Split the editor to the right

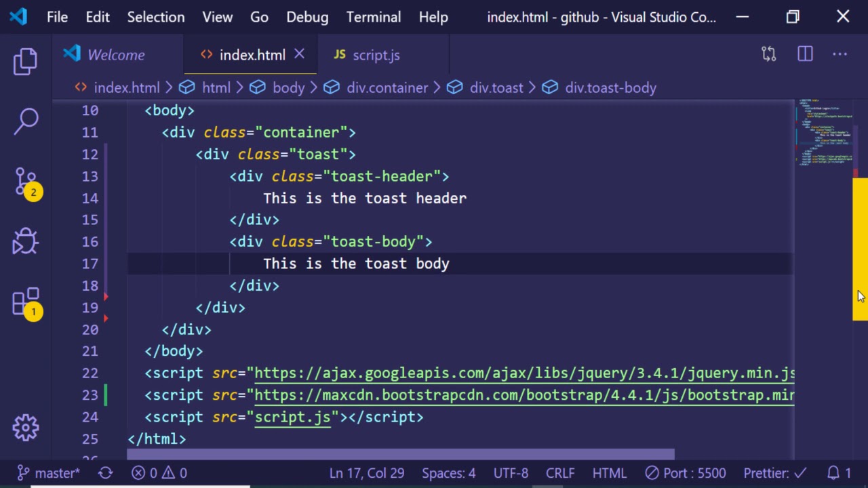click(x=805, y=55)
